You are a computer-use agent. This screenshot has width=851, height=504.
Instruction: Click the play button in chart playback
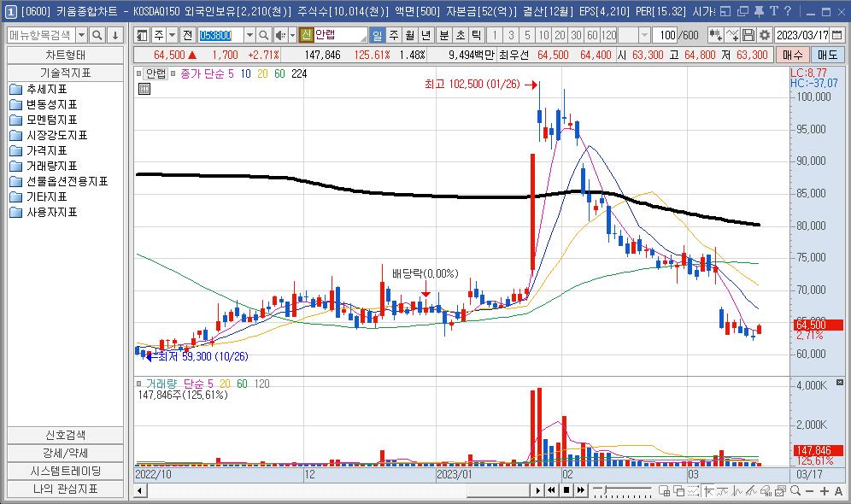pos(537,490)
